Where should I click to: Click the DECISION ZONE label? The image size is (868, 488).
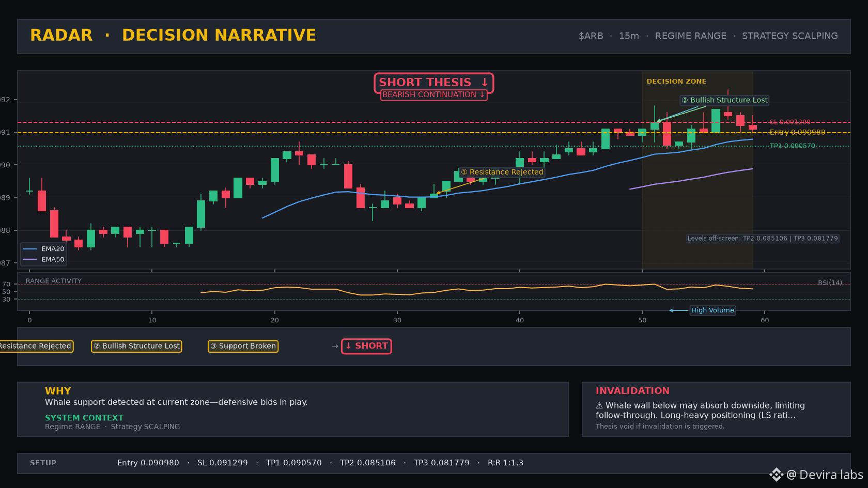676,82
